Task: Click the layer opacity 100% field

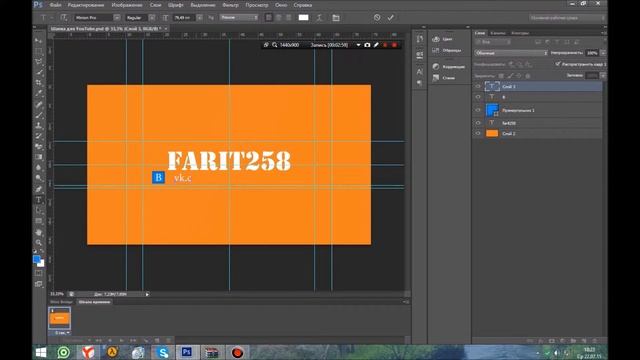Action: click(x=592, y=53)
